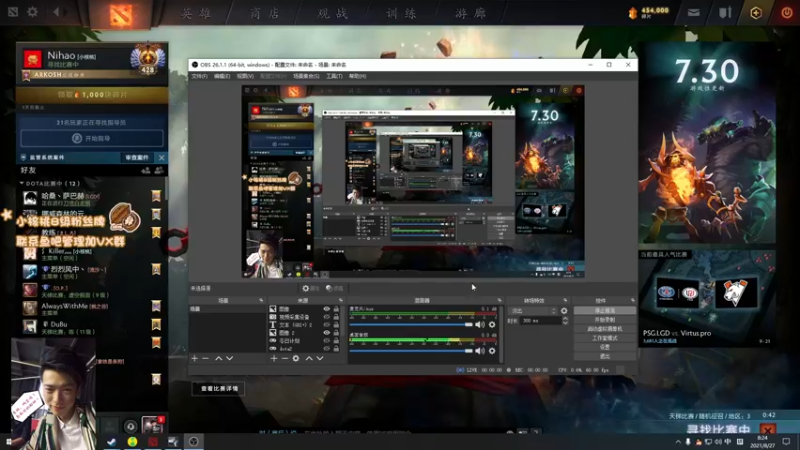Open the armory shield icon

[x=725, y=13]
